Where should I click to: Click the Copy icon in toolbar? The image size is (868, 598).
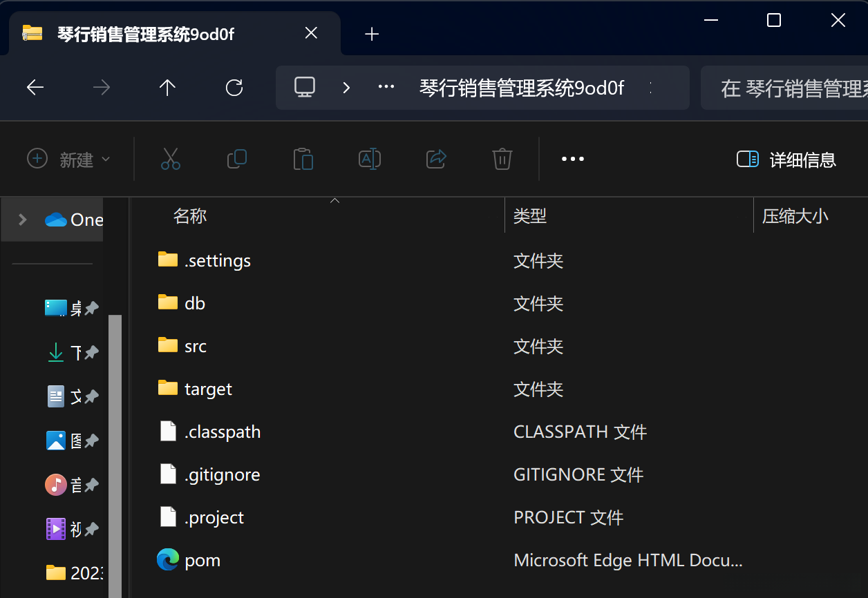pyautogui.click(x=237, y=159)
